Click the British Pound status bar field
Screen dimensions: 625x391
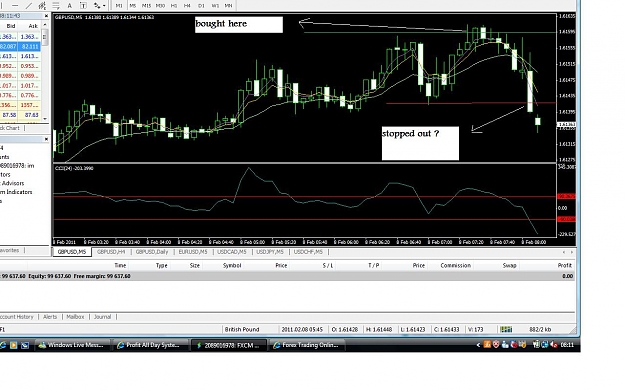pyautogui.click(x=242, y=330)
